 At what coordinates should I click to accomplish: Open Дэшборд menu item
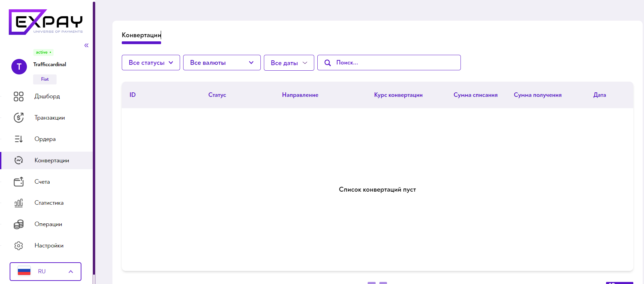(x=47, y=97)
